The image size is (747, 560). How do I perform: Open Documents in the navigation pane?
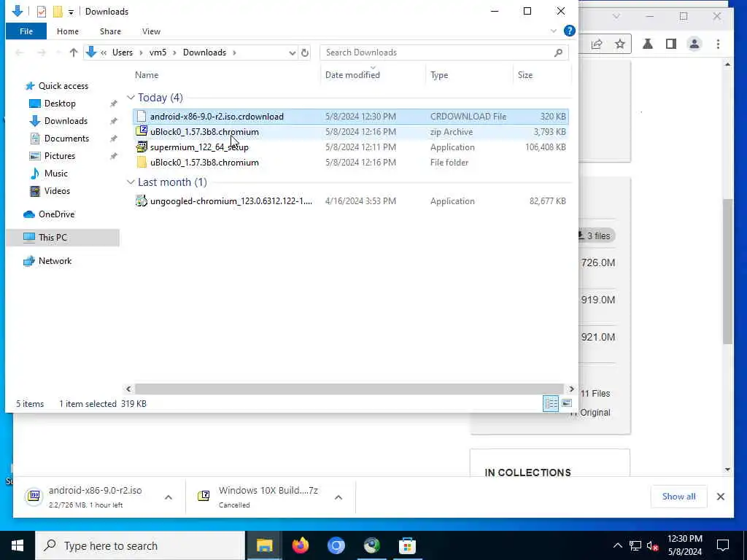tap(66, 139)
